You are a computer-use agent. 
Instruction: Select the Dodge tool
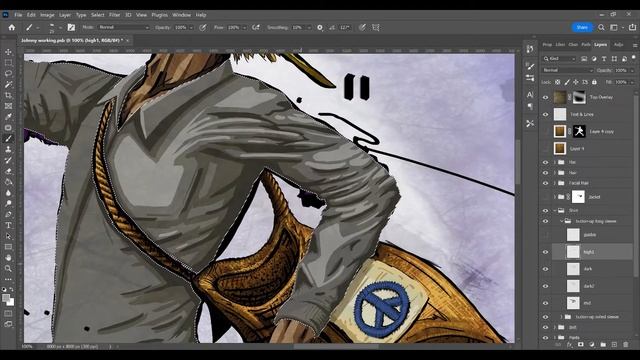[x=8, y=203]
